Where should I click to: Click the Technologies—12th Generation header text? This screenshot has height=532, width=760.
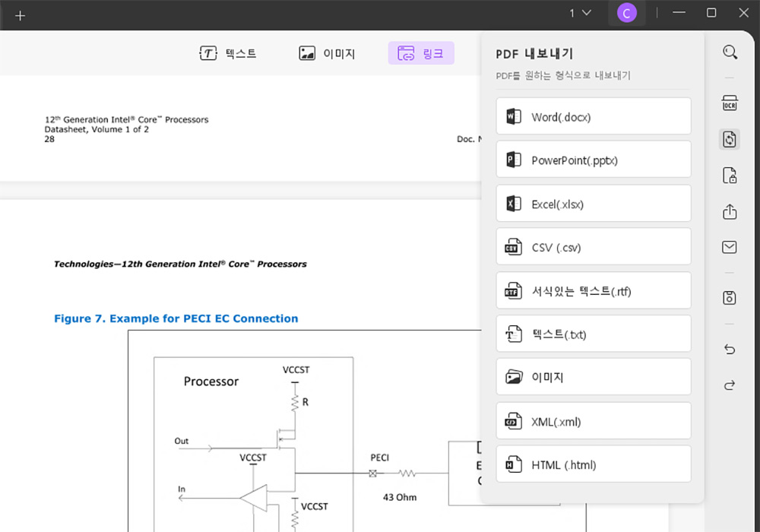tap(180, 264)
